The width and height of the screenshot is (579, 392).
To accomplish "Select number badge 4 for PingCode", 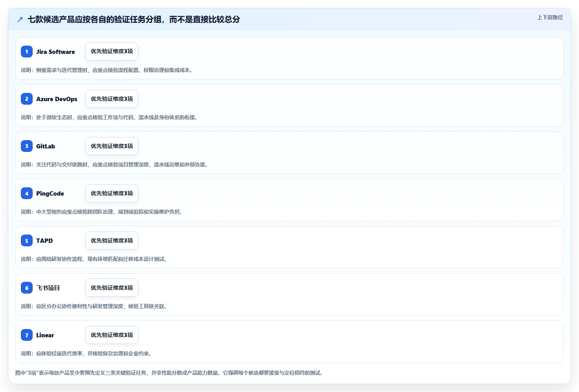I will (27, 193).
